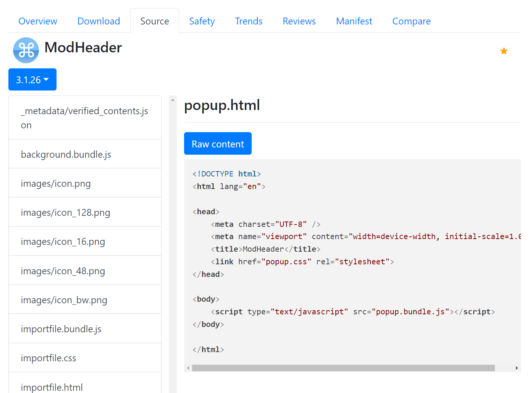
Task: Open images/icon_48.png file
Action: pos(85,270)
